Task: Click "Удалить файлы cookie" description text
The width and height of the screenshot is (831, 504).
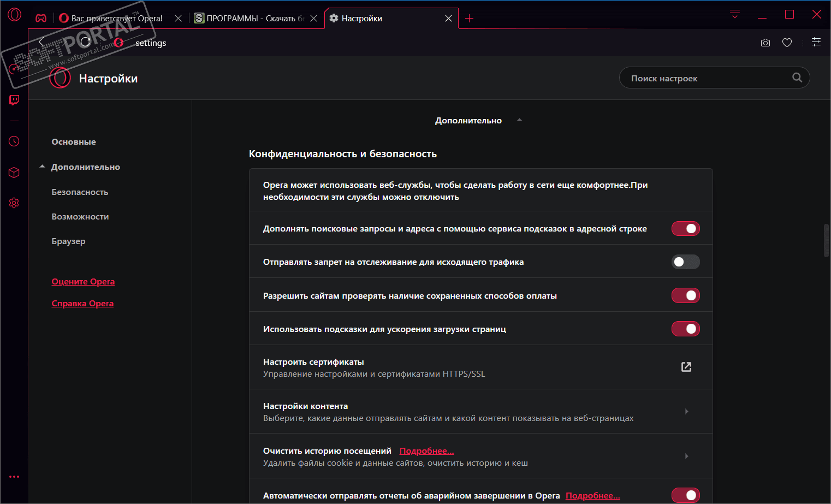Action: click(395, 463)
